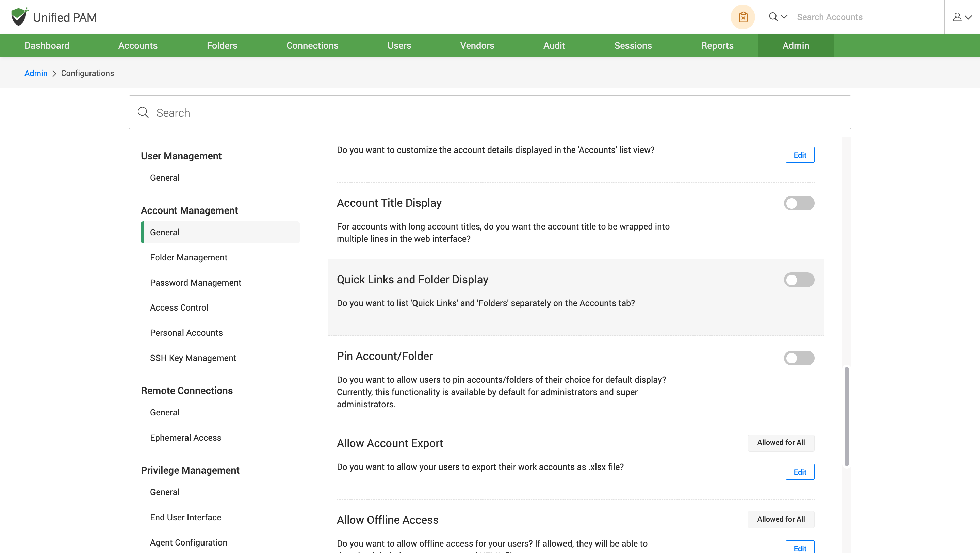Turn on Pin Account/Folder toggle

tap(799, 358)
